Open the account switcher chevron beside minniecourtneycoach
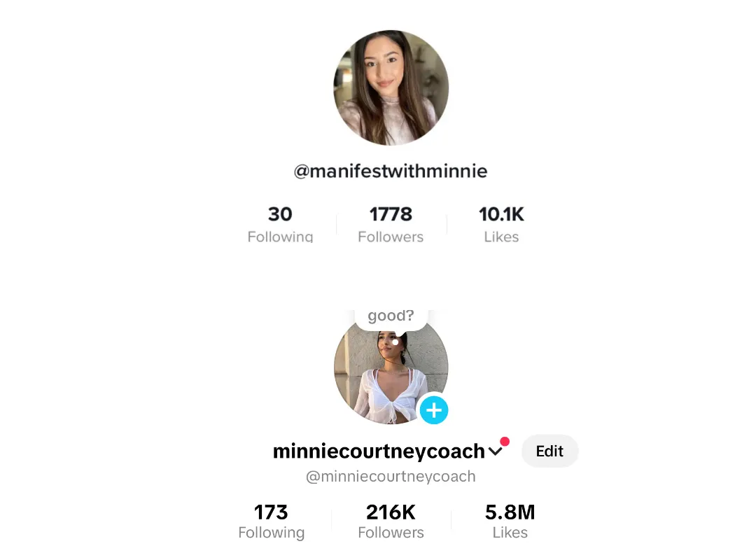This screenshot has height=560, width=756. 495,451
